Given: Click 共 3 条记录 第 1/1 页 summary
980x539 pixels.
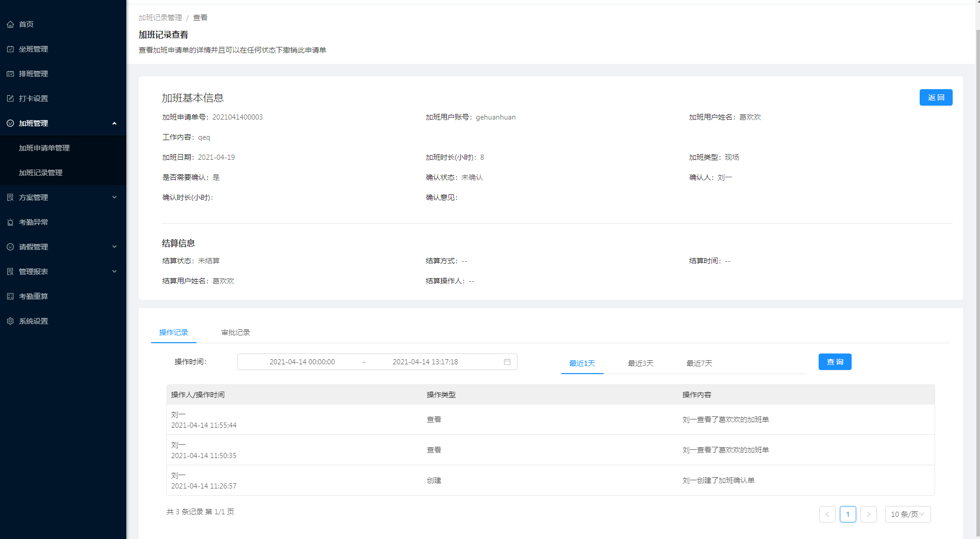Looking at the screenshot, I should pyautogui.click(x=201, y=512).
